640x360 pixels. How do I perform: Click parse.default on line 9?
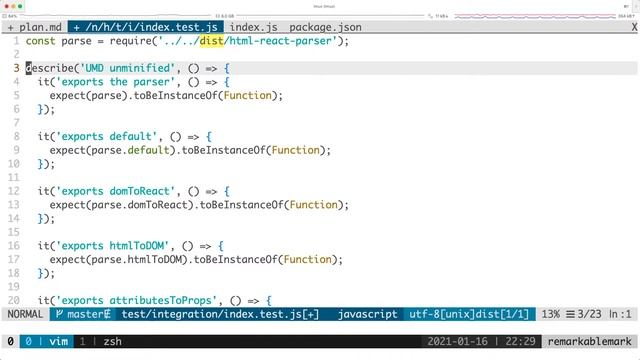point(130,150)
